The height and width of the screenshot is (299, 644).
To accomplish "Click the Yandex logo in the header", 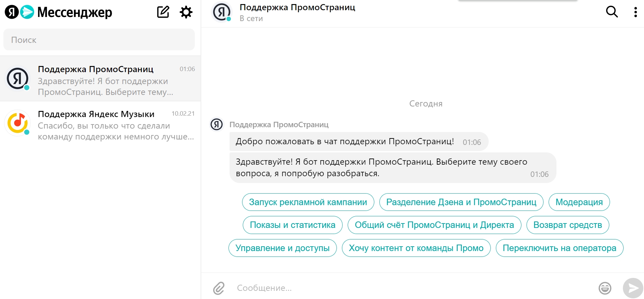I will click(x=12, y=12).
